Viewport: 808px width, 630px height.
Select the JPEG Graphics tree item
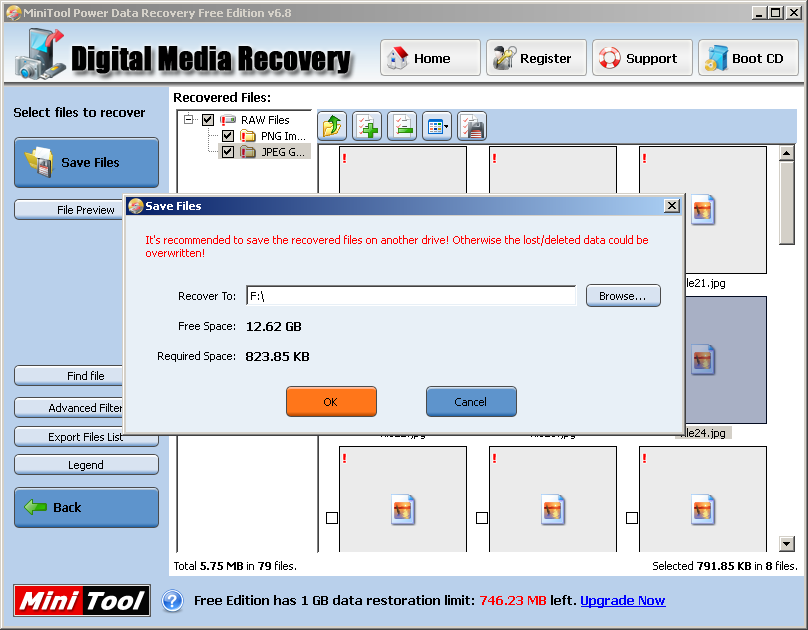point(283,152)
